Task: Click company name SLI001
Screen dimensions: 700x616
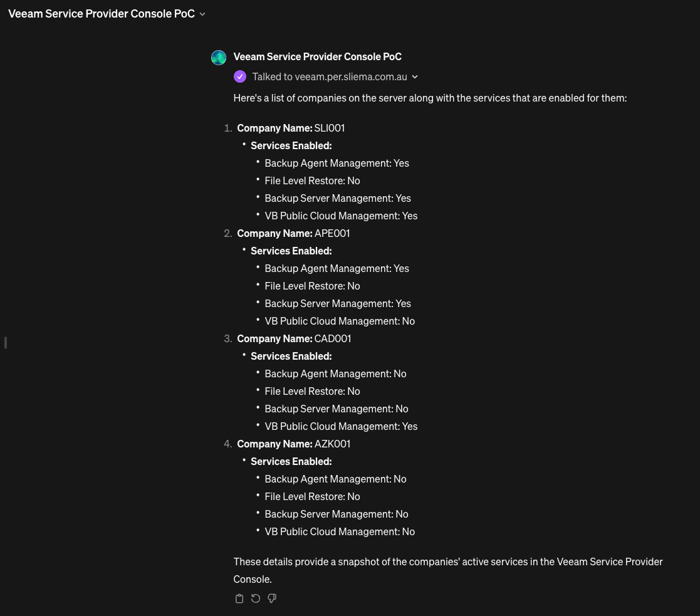Action: pyautogui.click(x=329, y=128)
